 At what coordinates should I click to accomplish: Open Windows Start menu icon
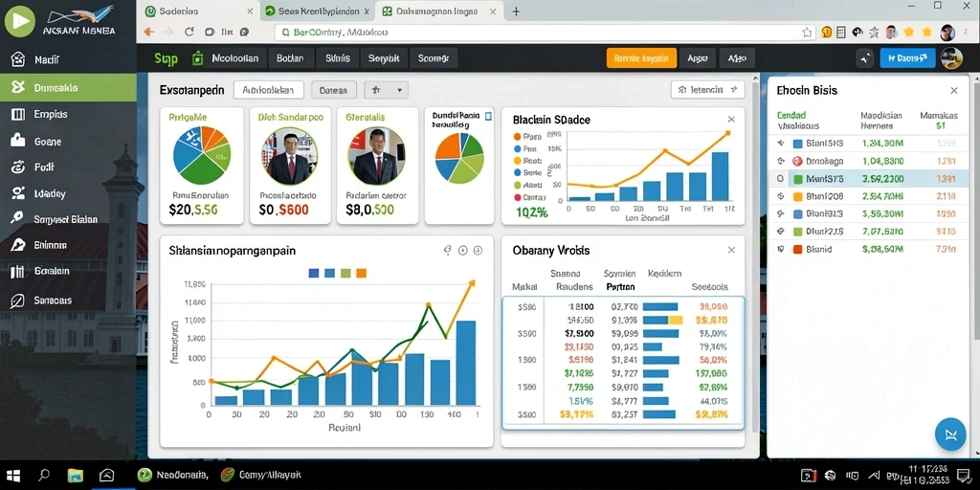point(13,475)
